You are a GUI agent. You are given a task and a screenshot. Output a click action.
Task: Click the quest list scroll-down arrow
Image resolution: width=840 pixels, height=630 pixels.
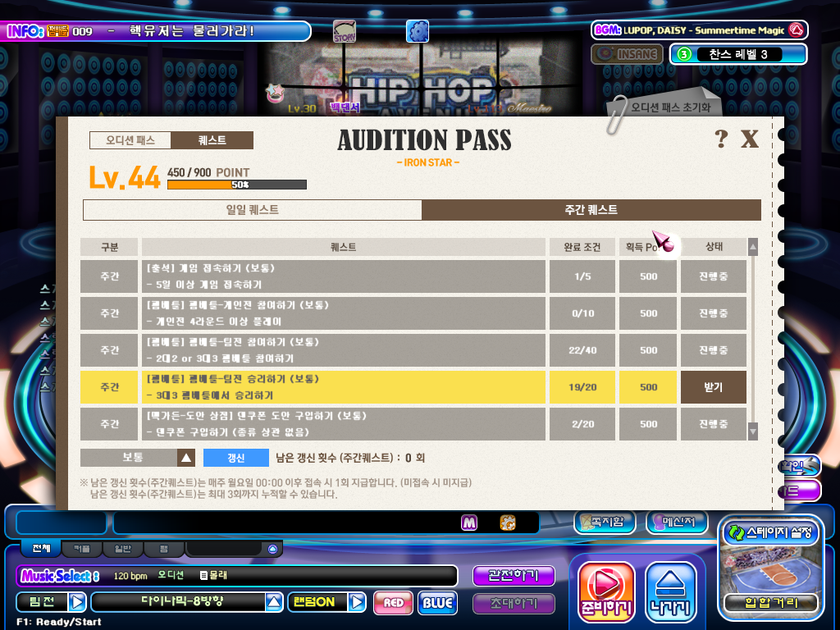coord(753,431)
